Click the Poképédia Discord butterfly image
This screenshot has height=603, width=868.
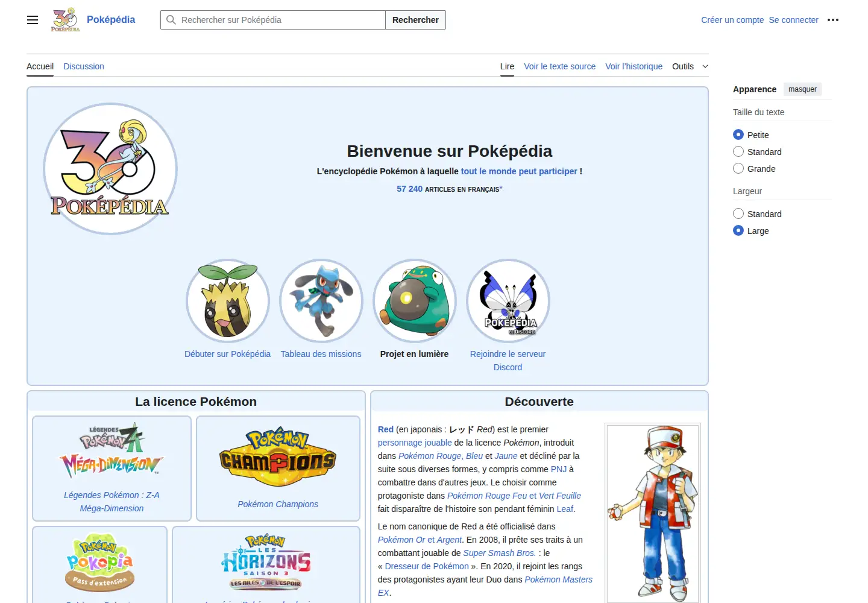click(x=508, y=301)
